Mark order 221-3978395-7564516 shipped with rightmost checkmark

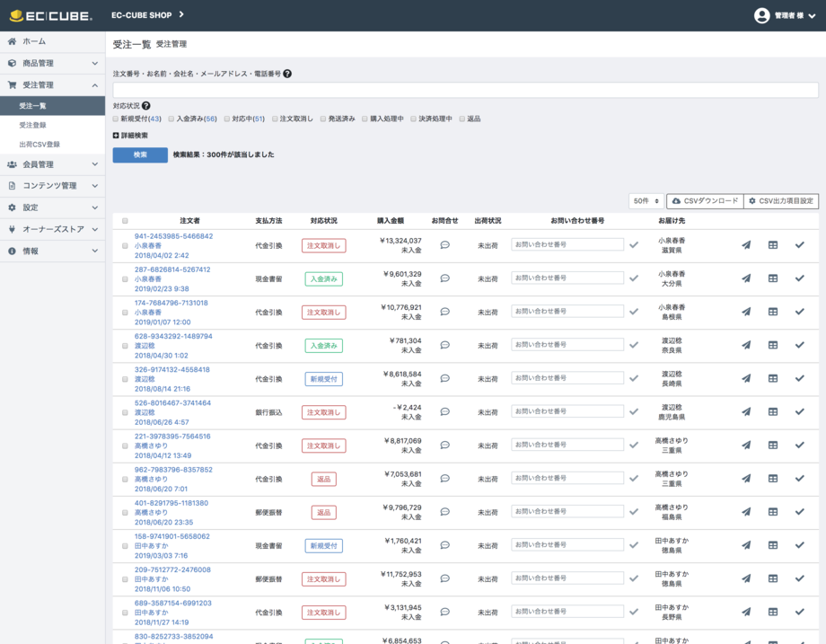800,446
